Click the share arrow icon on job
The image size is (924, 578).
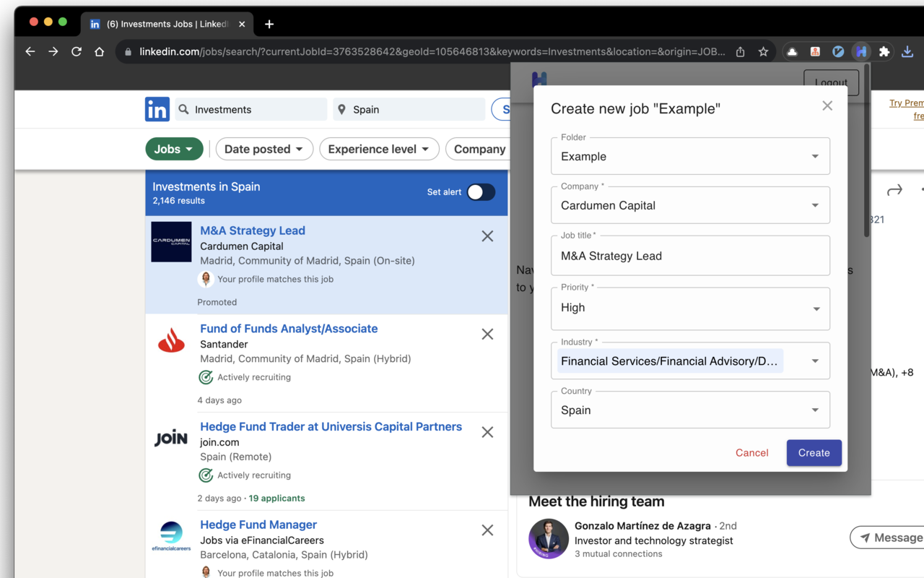tap(894, 190)
